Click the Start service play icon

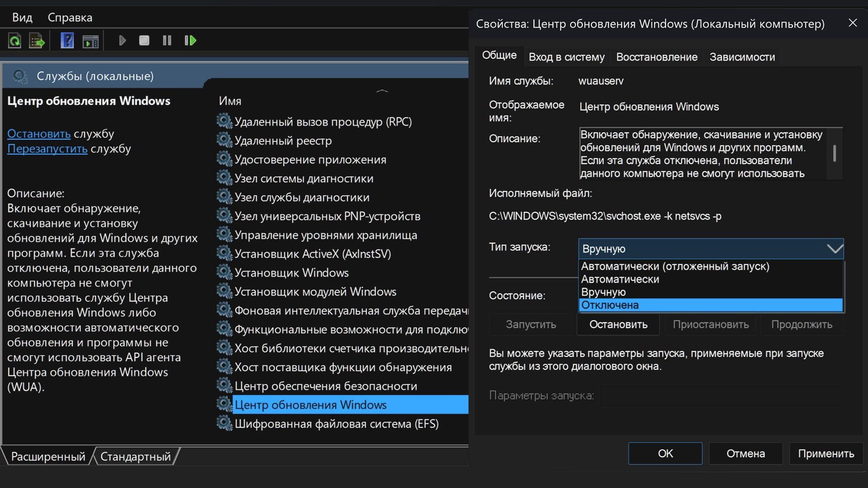click(122, 41)
